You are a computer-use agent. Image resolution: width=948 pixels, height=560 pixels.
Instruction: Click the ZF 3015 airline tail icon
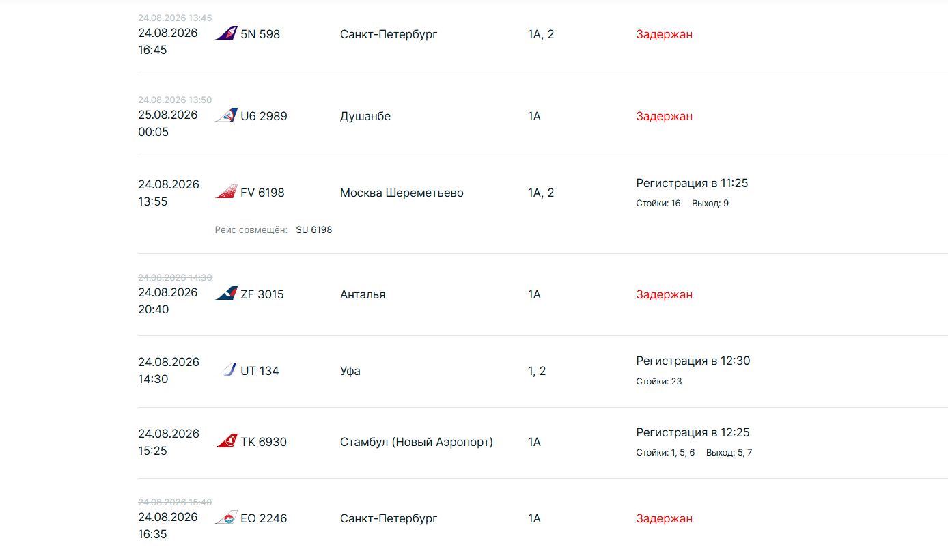226,294
